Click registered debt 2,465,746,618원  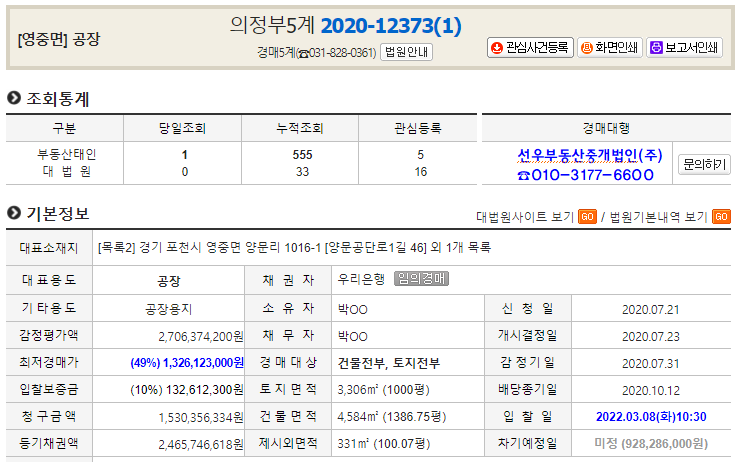click(x=201, y=445)
